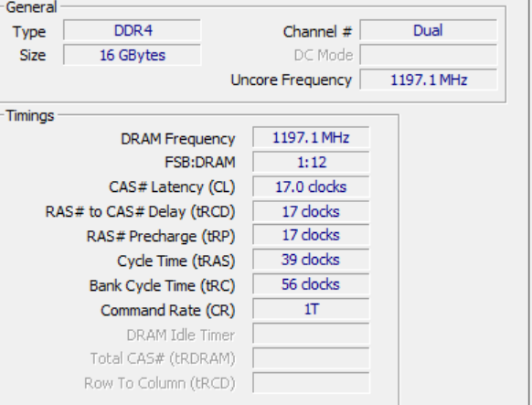Click the empty DRAM Idle Timer field
Image resolution: width=532 pixels, height=405 pixels.
311,334
